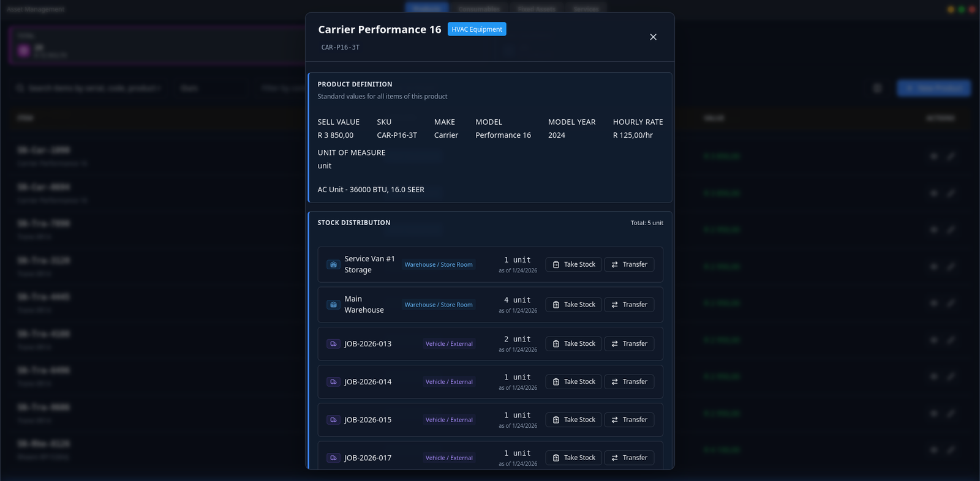Image resolution: width=980 pixels, height=481 pixels.
Task: Transfer stock from Service Van #1 Storage
Action: [x=629, y=264]
